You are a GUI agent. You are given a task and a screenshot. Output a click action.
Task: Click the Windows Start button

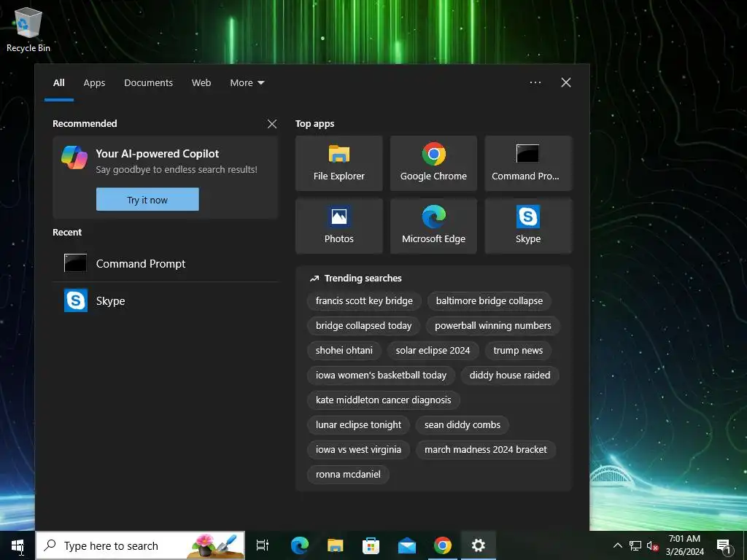coord(18,545)
